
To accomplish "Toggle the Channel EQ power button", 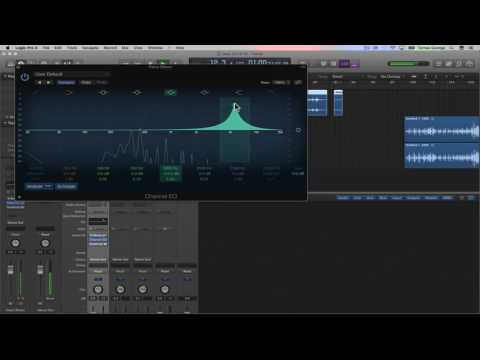I will 25,77.
